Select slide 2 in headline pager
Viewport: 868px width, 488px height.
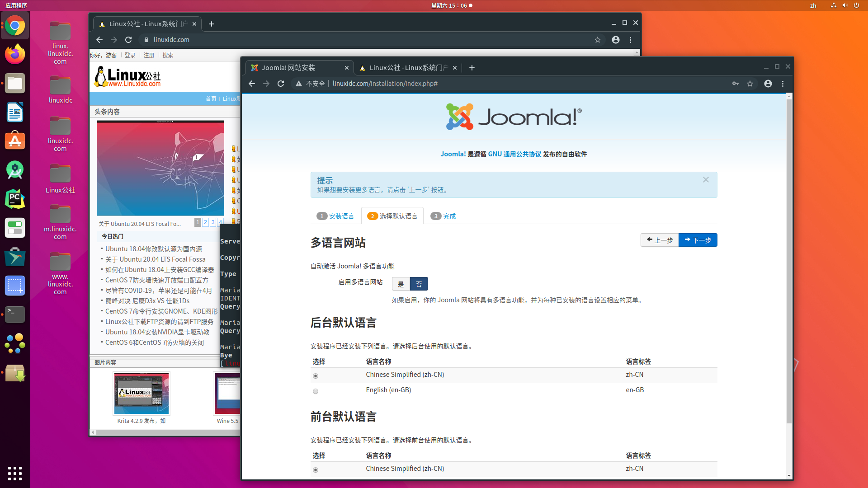(205, 222)
